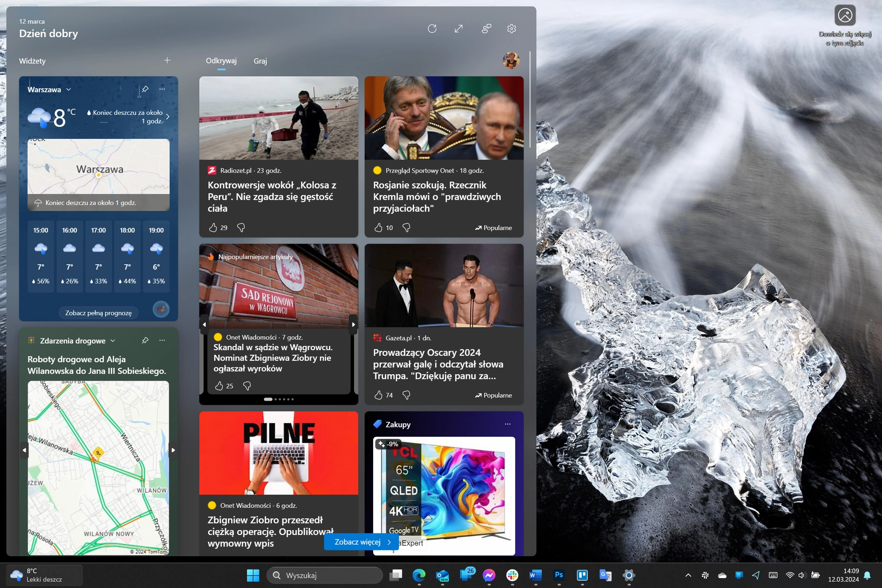Open the taskbar weather widget button
Screen dimensions: 882x588
click(x=45, y=575)
